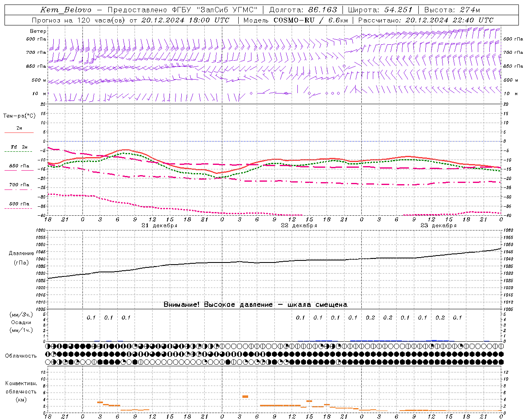Select the provider text ФГБУ "ЗапСиб УГМС"
The image size is (525, 420).
(215, 10)
